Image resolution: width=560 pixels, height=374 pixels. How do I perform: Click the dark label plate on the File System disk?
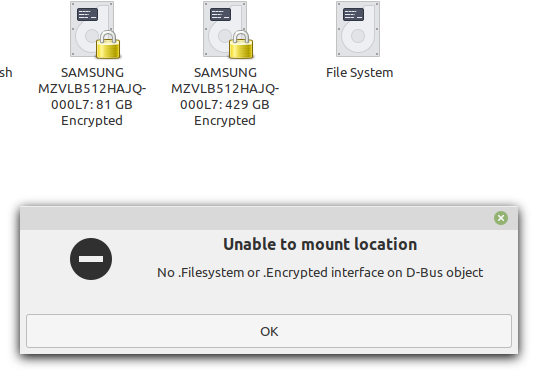coord(353,15)
